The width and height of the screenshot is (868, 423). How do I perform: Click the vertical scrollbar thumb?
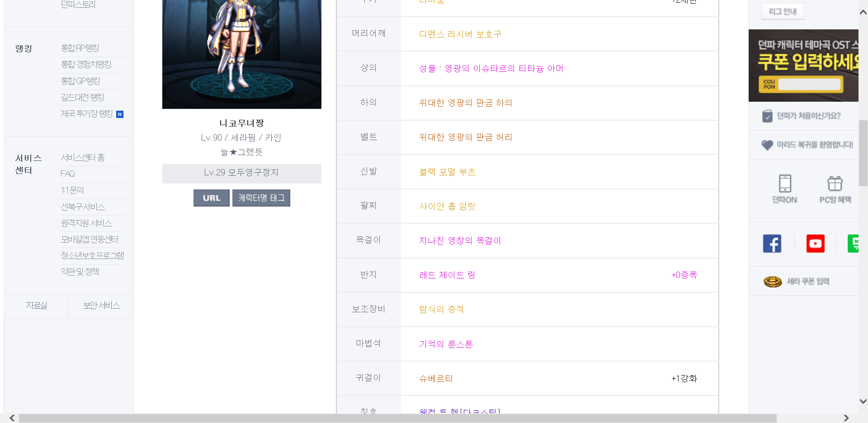coord(863,153)
